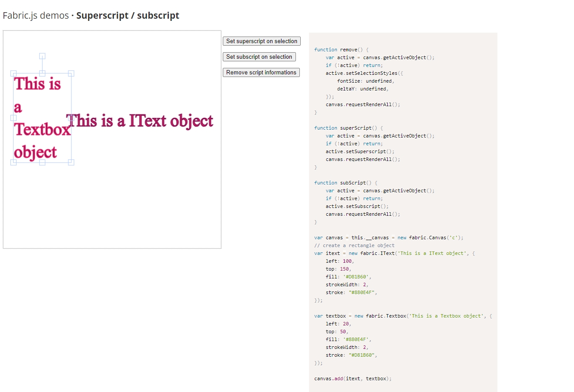Screen dimensions: 574x392
Task: Select the top-left corner handle of Textbox
Action: click(x=13, y=74)
